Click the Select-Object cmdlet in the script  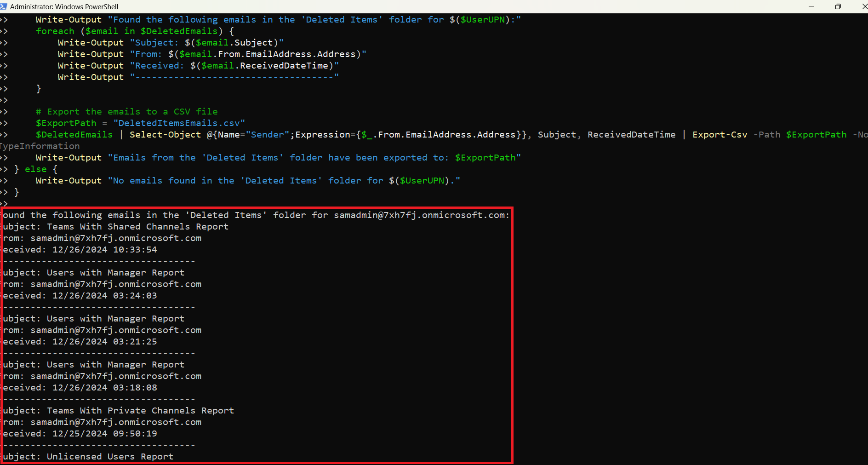point(165,135)
